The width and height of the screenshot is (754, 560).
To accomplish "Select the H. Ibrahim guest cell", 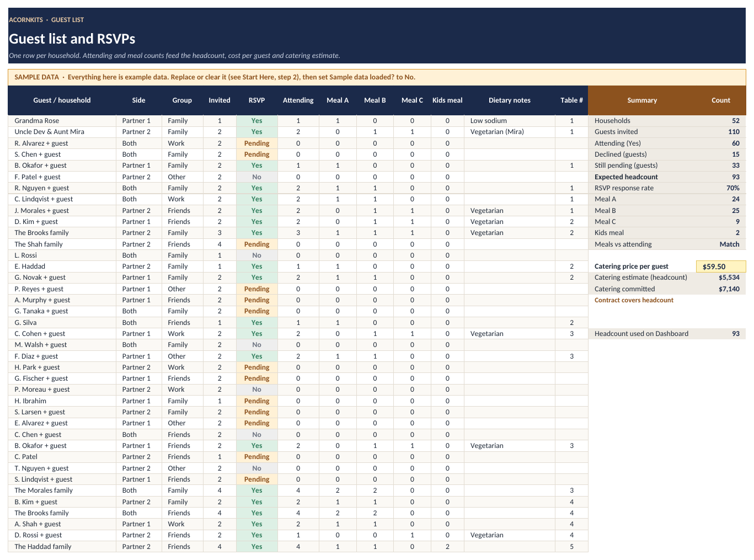I will point(62,401).
